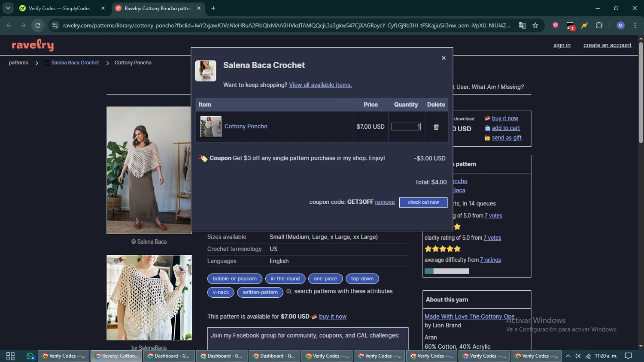Select the in-the-round attribute tag
The width and height of the screenshot is (644, 362).
click(x=285, y=279)
